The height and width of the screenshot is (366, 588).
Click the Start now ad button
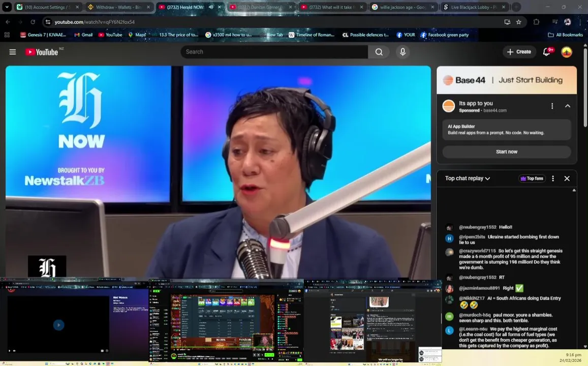[x=507, y=152]
